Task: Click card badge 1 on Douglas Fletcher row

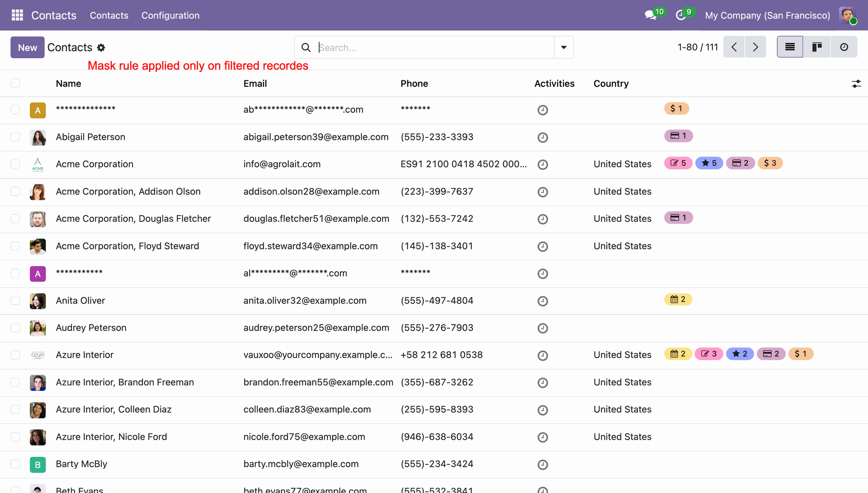Action: point(678,217)
